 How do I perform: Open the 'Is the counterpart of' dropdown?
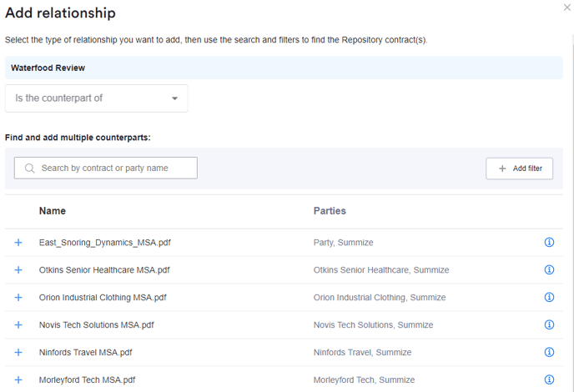[x=97, y=98]
